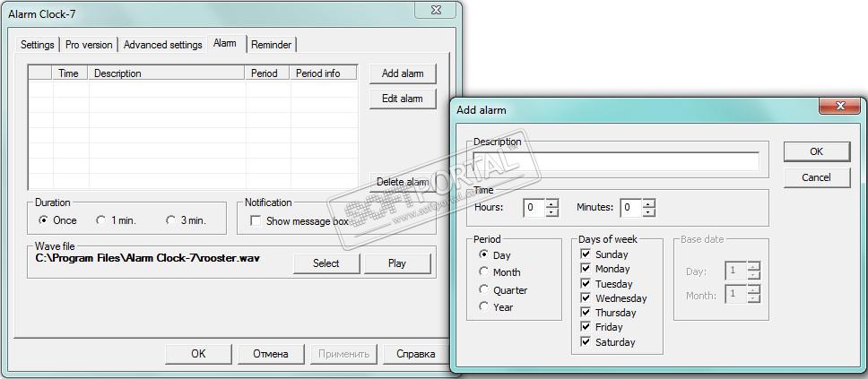Click the Time column header

click(70, 73)
